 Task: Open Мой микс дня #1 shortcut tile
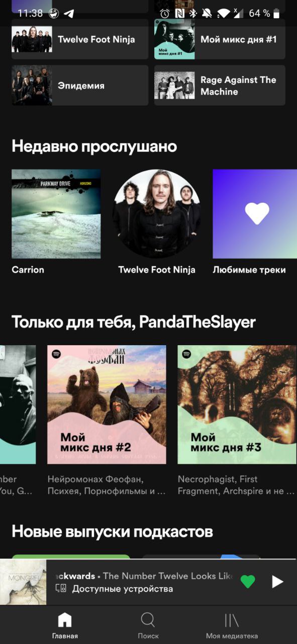220,39
